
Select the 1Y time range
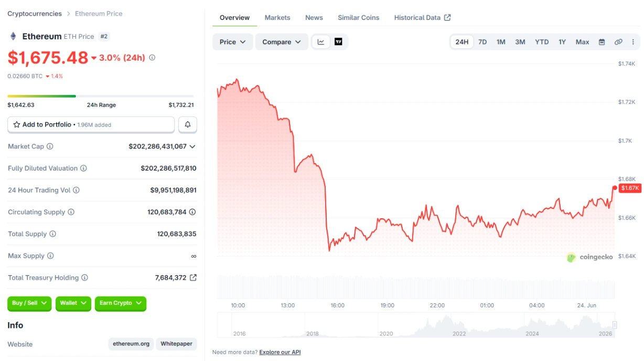tap(562, 42)
